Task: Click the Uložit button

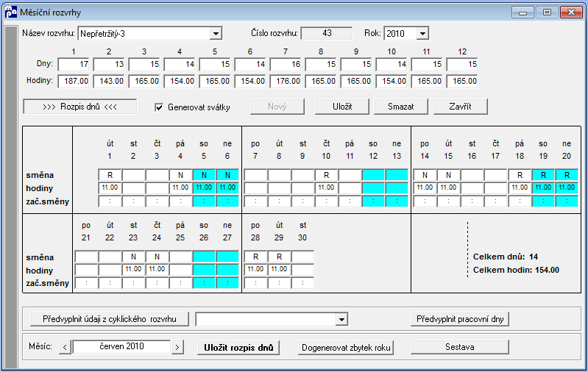Action: pyautogui.click(x=342, y=107)
